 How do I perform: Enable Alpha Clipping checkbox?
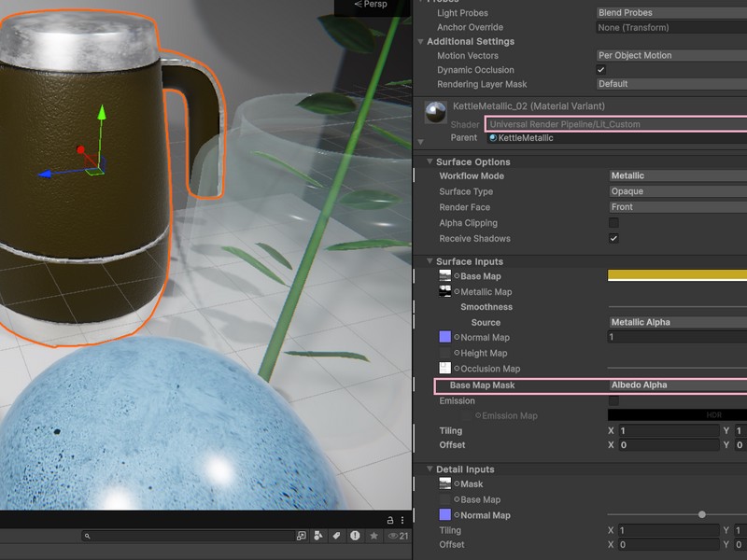[x=613, y=223]
